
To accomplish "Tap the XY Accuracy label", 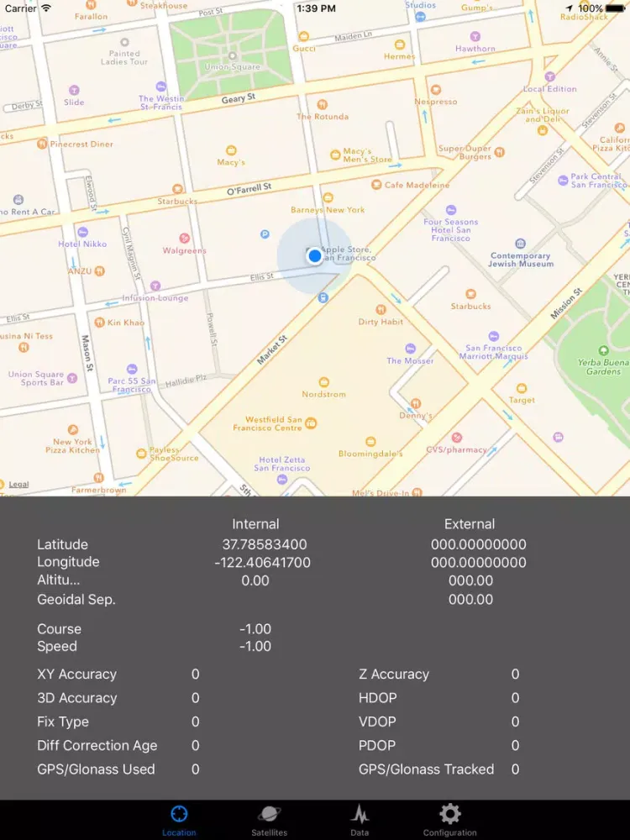I will point(76,674).
